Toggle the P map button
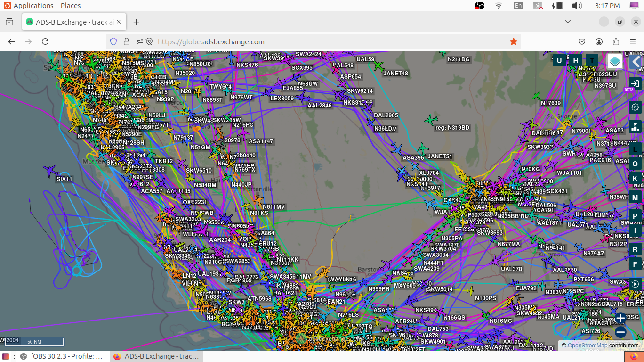 click(635, 216)
